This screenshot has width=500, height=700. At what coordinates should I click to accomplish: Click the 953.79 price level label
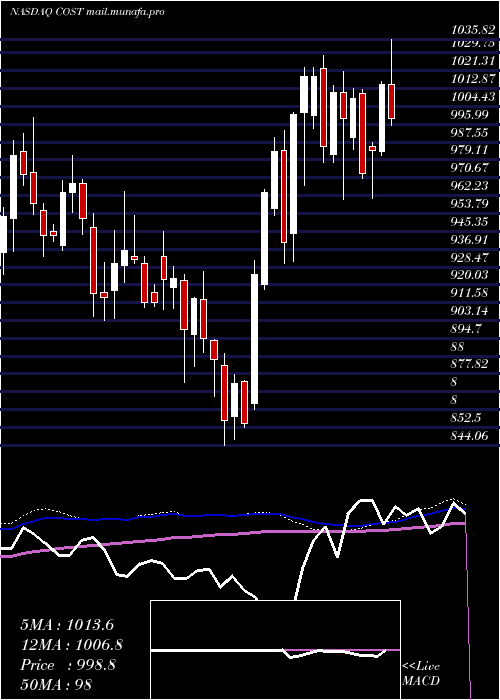pyautogui.click(x=472, y=204)
